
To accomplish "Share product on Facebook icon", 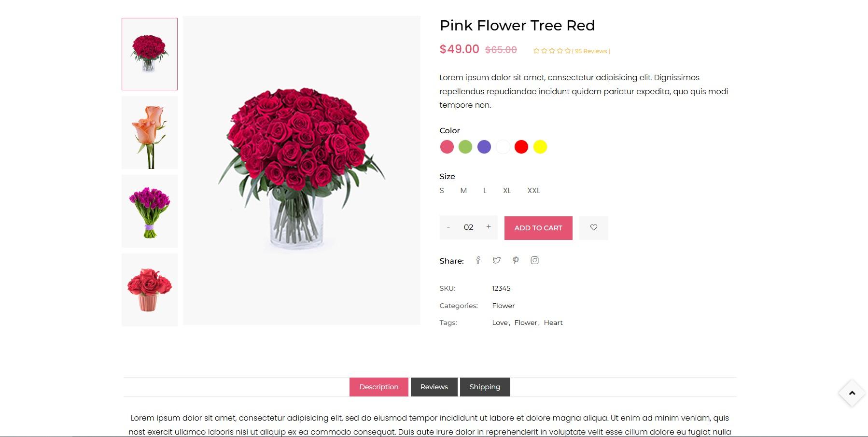I will (x=478, y=260).
